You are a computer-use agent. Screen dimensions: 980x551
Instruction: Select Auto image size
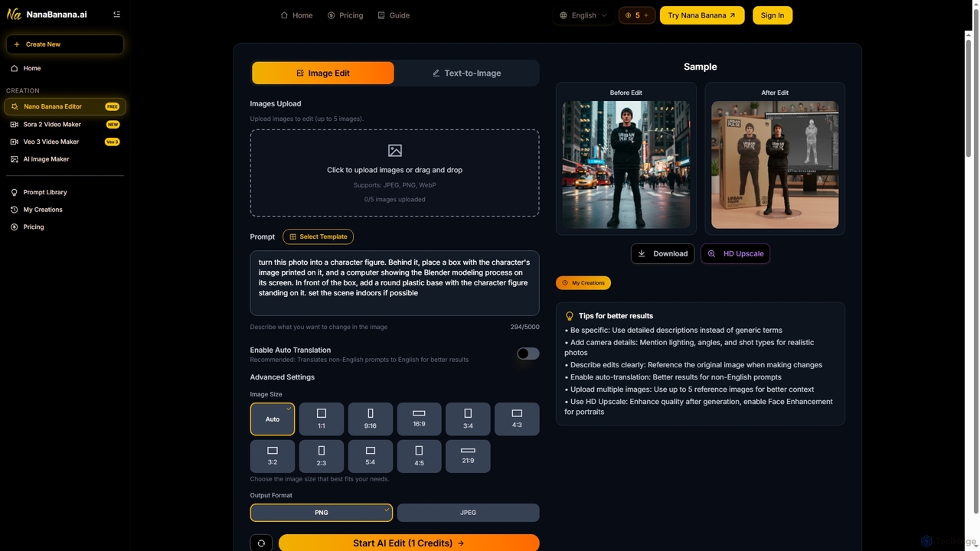coord(273,419)
